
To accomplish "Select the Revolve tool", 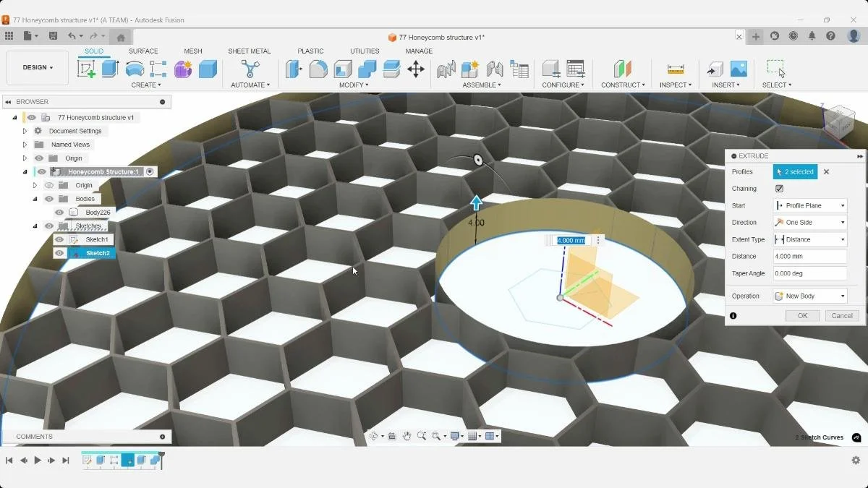I will (135, 69).
